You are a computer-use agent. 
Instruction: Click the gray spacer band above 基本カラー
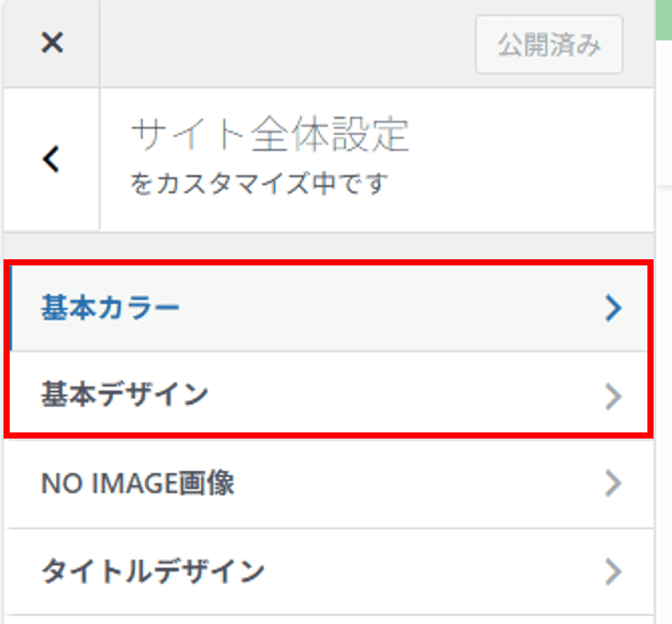[x=329, y=246]
